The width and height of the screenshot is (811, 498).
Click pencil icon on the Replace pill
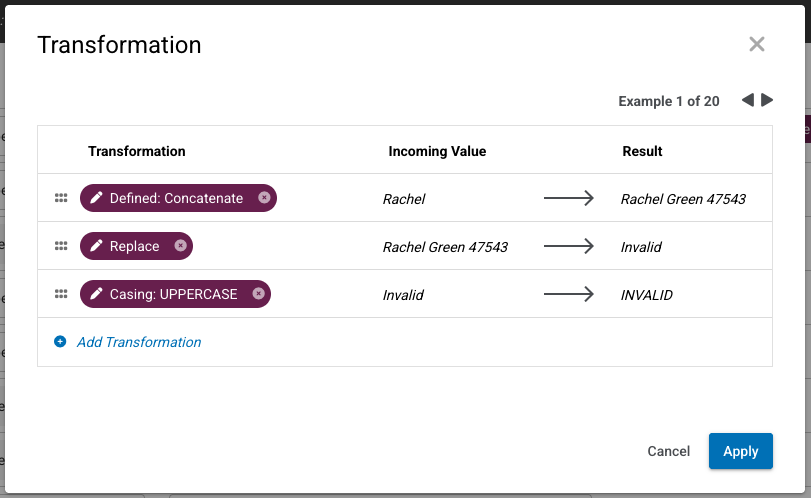[x=96, y=246]
